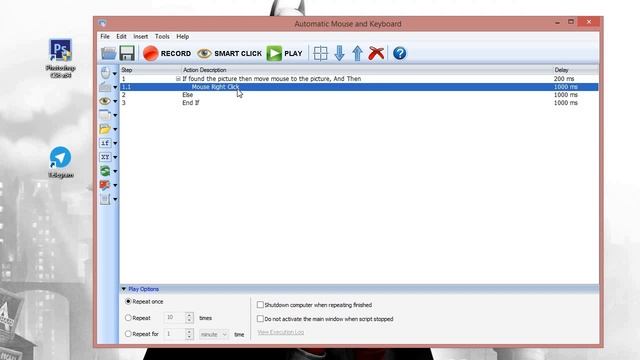Viewport: 640px width, 360px height.
Task: Open the Photoshop desktop shortcut
Action: (x=60, y=58)
